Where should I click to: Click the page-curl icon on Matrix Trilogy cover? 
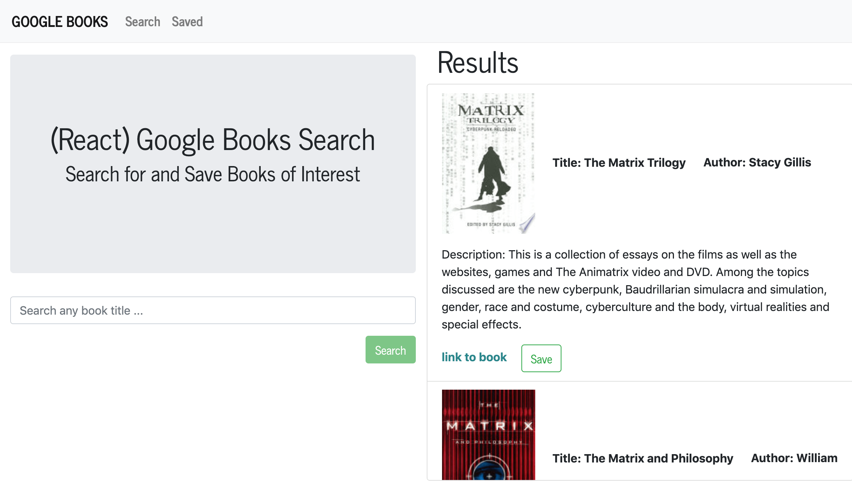pos(527,223)
